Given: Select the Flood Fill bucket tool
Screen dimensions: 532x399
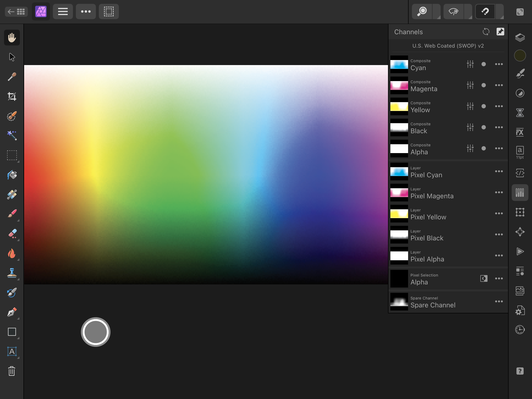Looking at the screenshot, I should 12,175.
